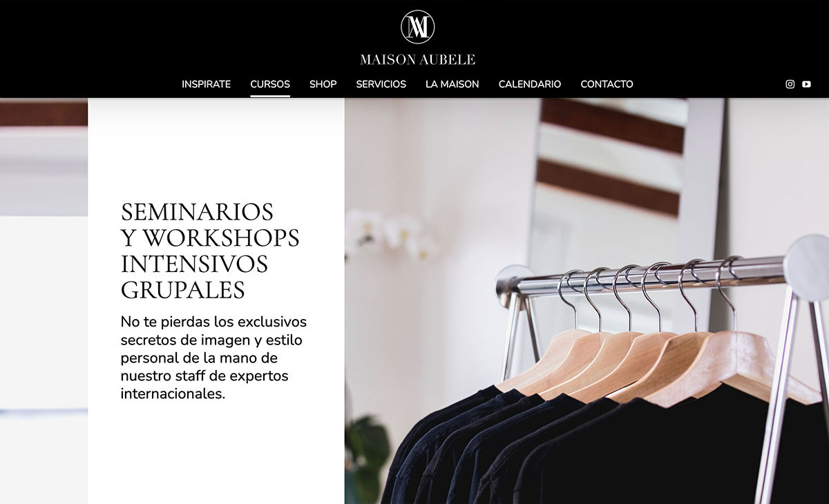Image resolution: width=829 pixels, height=504 pixels.
Task: Navigate to SERVICIOS
Action: point(381,84)
